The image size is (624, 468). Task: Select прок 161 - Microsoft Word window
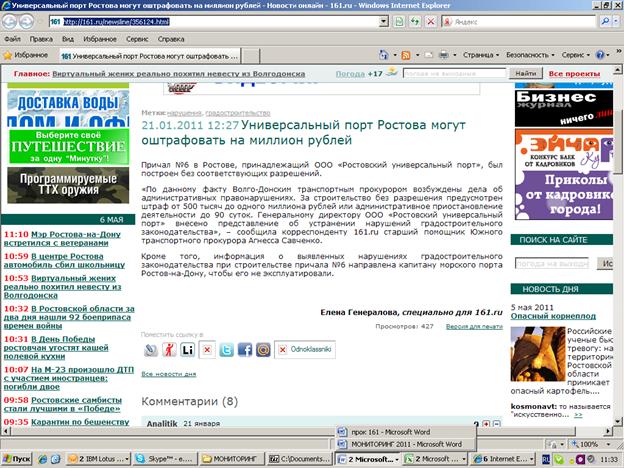[x=405, y=432]
